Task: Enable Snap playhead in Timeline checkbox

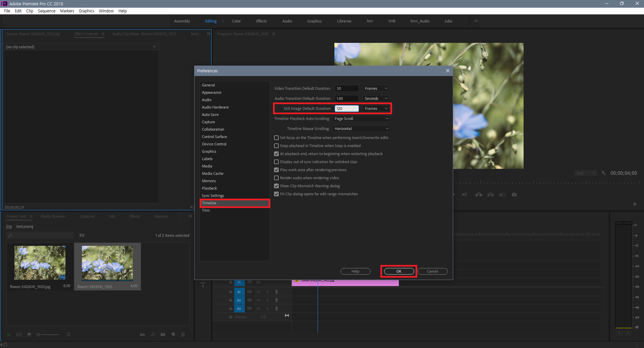Action: tap(276, 146)
